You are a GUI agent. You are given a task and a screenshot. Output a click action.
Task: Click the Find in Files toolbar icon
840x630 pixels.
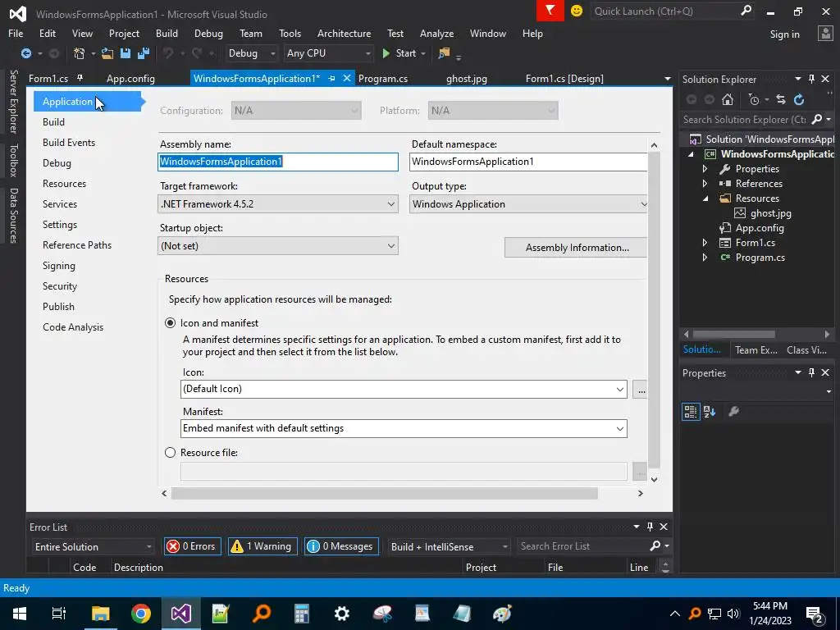click(444, 53)
